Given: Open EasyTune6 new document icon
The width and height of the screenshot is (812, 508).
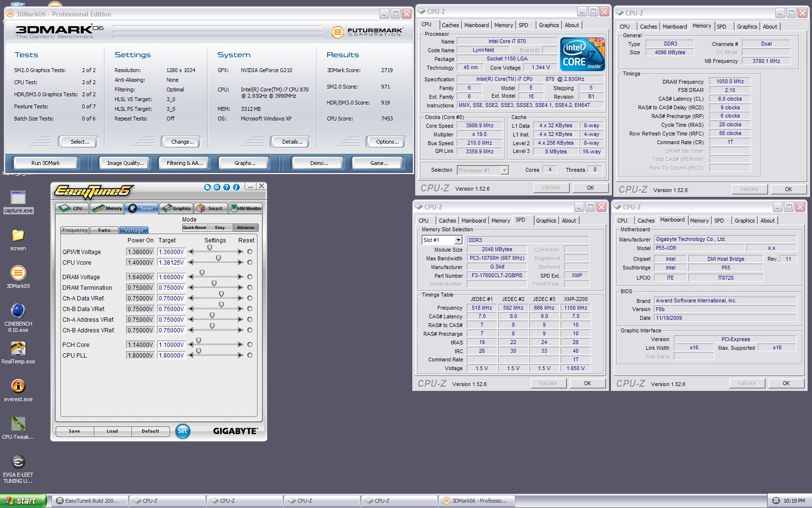Looking at the screenshot, I should point(207,187).
